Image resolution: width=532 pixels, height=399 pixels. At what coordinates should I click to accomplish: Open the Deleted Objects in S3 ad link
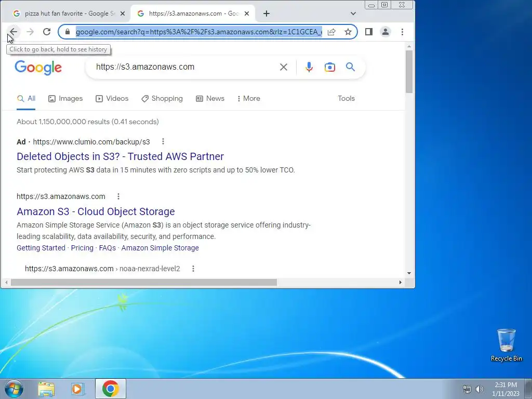coord(120,156)
